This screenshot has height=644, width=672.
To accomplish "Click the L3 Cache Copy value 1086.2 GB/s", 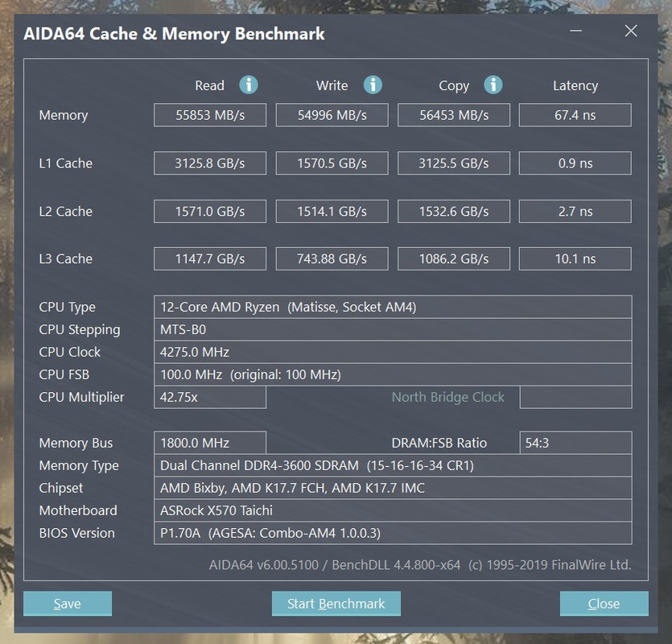I will coord(454,258).
